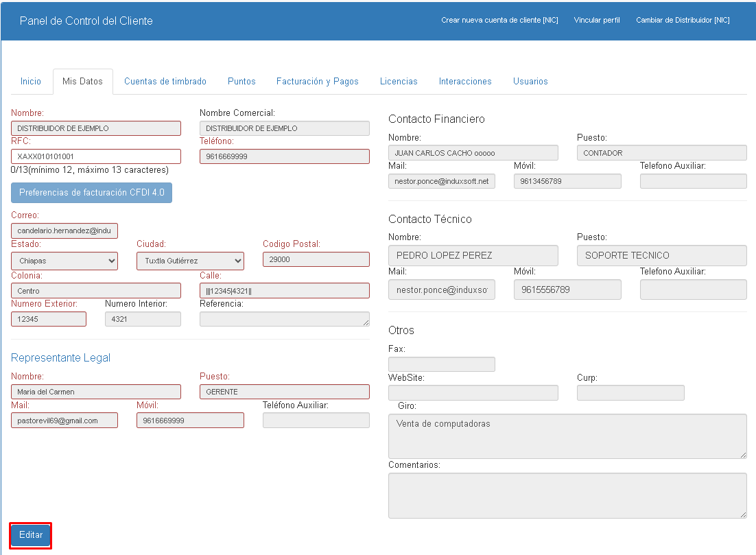Click the Vincular perfil link
Image resolution: width=756 pixels, height=555 pixels.
click(x=597, y=21)
